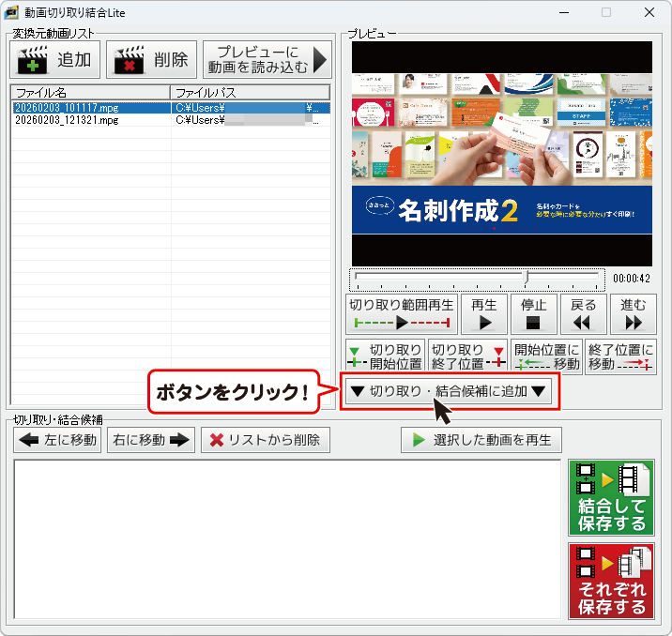Viewport: 672px width, 636px height.
Task: Click the ファイルパス column header
Action: [x=250, y=93]
